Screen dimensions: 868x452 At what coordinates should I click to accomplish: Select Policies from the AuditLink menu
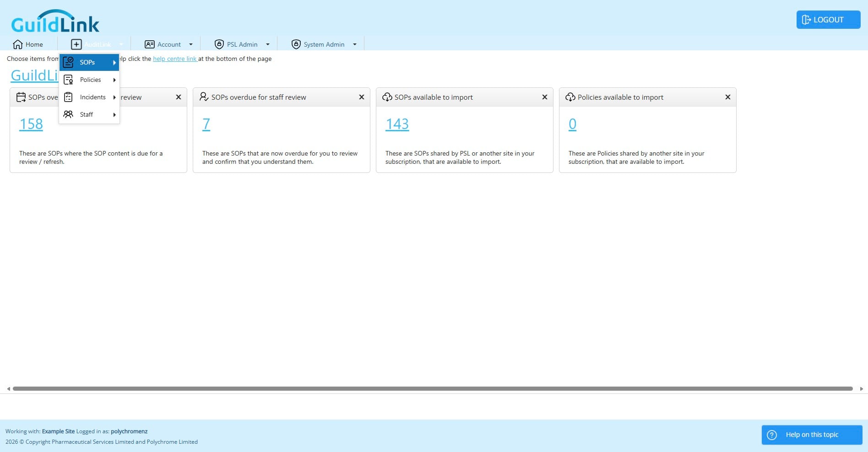click(x=89, y=80)
